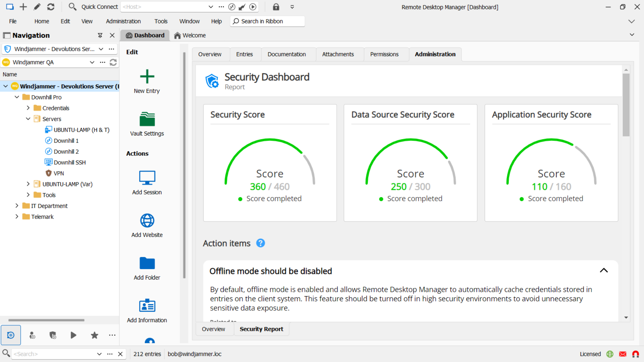Switch to the Permissions tab

click(384, 54)
